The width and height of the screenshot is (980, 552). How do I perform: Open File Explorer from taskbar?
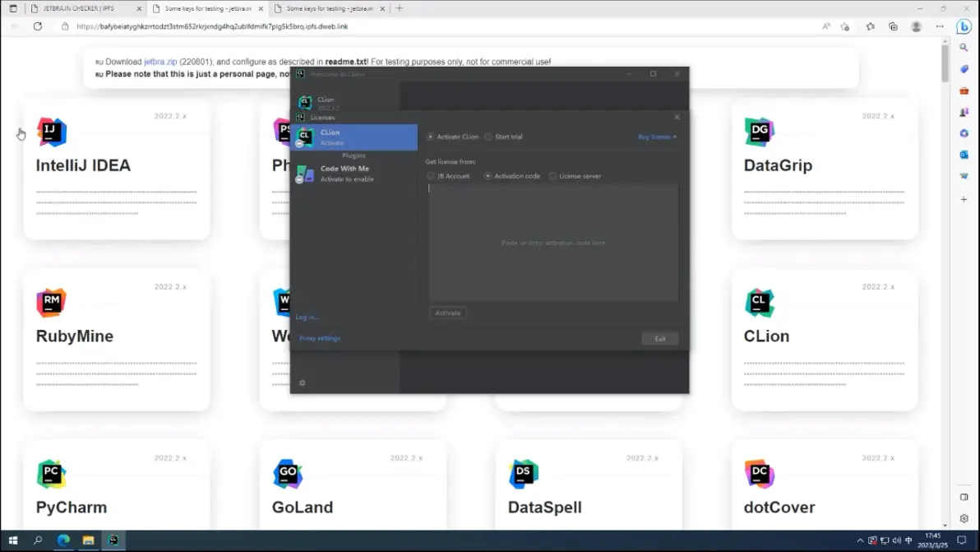coord(88,540)
